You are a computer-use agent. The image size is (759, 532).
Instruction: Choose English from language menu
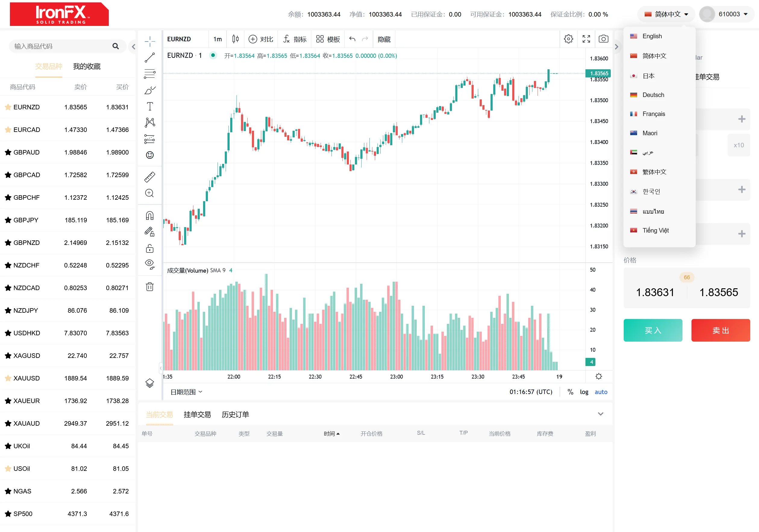[652, 36]
